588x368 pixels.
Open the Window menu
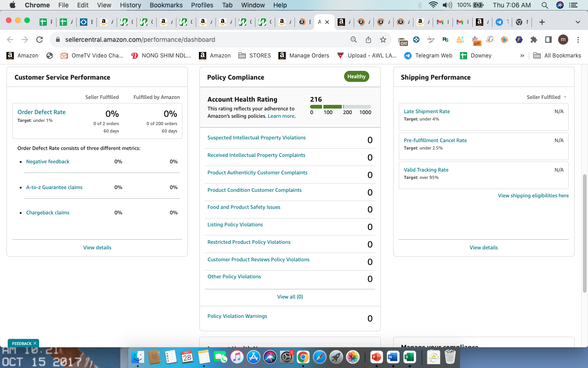253,5
